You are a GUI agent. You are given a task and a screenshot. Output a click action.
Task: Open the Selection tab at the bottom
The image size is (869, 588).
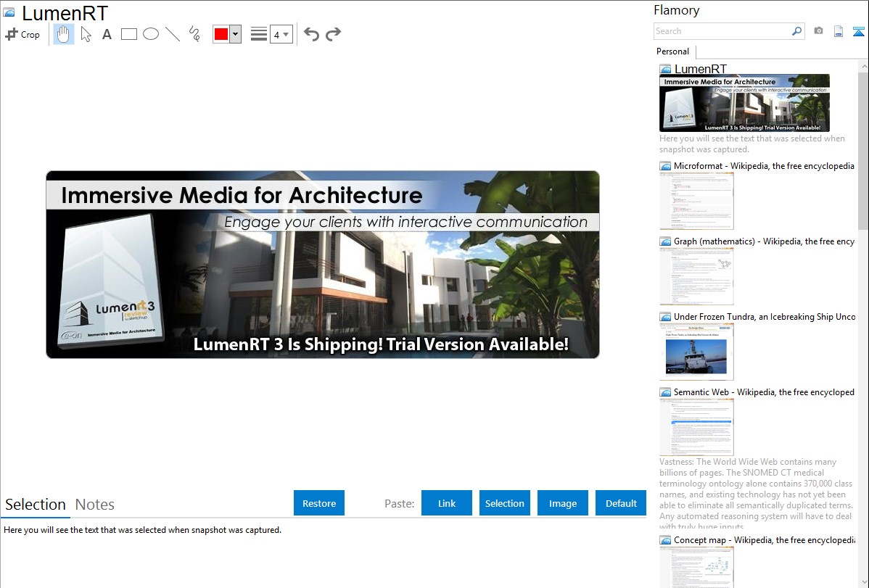pyautogui.click(x=36, y=505)
